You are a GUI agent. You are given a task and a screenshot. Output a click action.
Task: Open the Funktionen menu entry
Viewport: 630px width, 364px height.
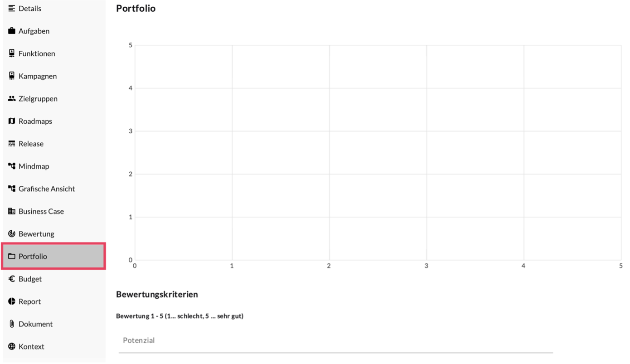tap(37, 53)
